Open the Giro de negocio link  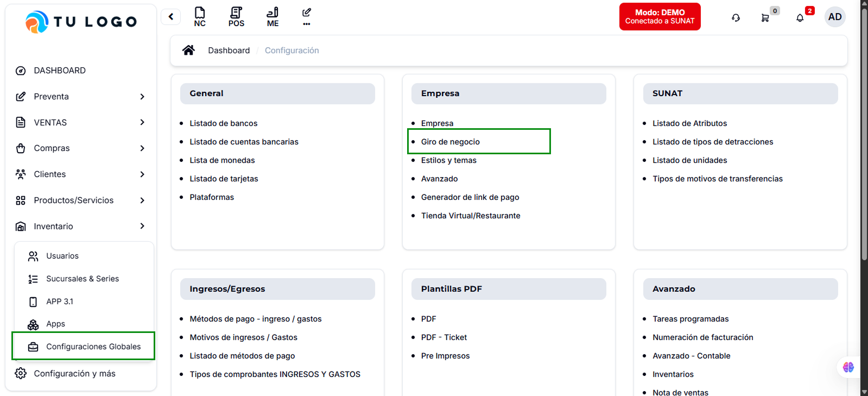click(450, 142)
